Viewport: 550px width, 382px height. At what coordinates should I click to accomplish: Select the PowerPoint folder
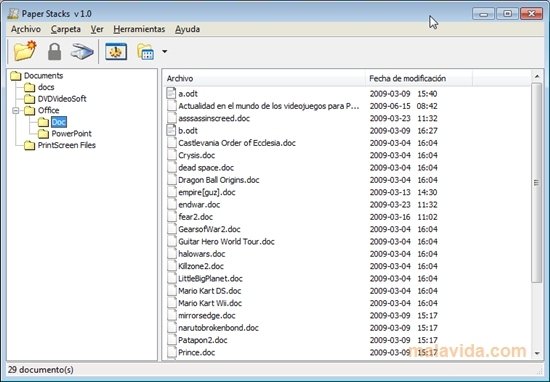coord(71,134)
